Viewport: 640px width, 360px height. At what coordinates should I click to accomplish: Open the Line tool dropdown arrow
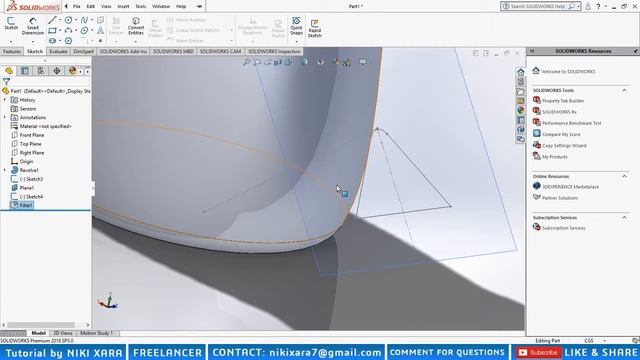(60, 20)
